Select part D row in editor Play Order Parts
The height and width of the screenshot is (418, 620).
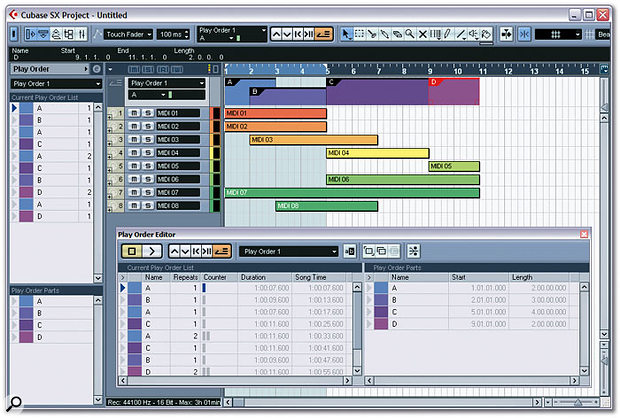pyautogui.click(x=473, y=324)
